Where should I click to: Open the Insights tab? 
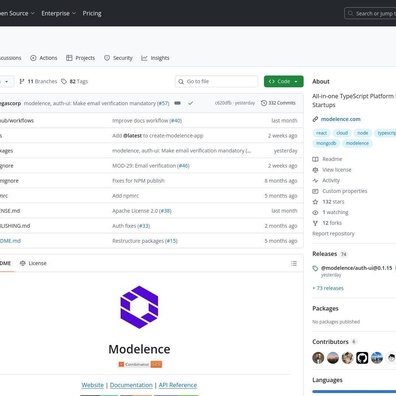[x=155, y=58]
